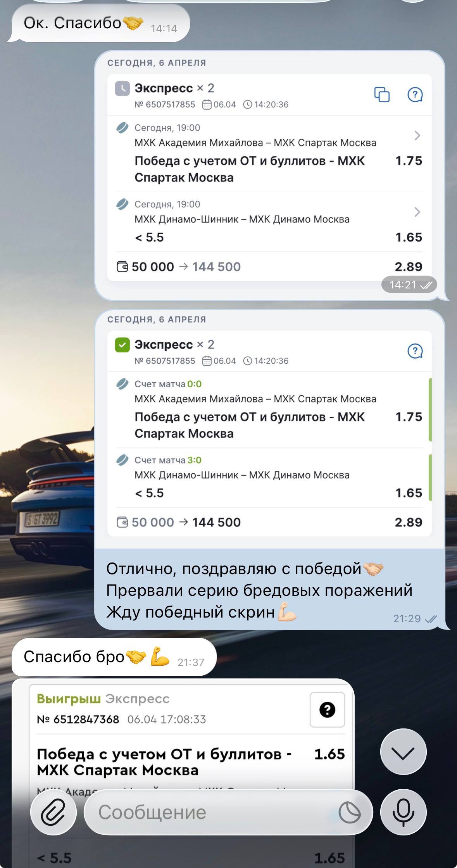Tap the copy icon in first bet slip

click(382, 94)
